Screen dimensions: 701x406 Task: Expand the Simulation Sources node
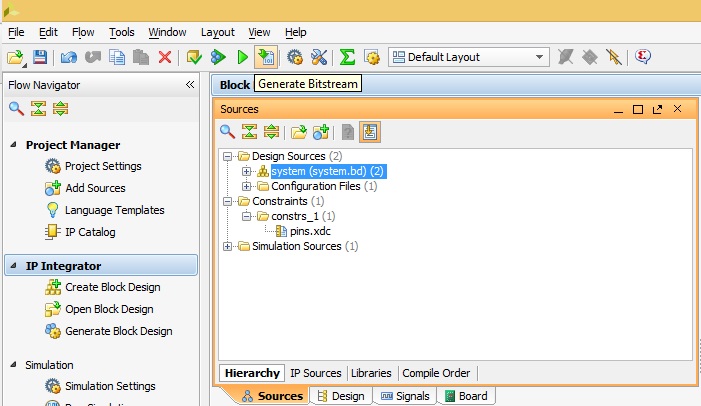(228, 246)
